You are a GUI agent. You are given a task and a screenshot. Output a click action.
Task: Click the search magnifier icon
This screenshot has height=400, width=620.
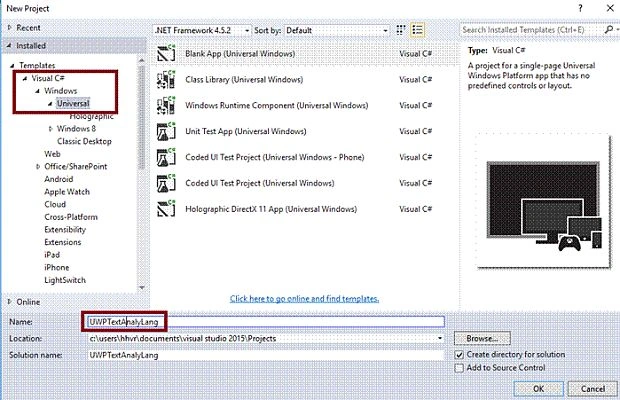(609, 30)
